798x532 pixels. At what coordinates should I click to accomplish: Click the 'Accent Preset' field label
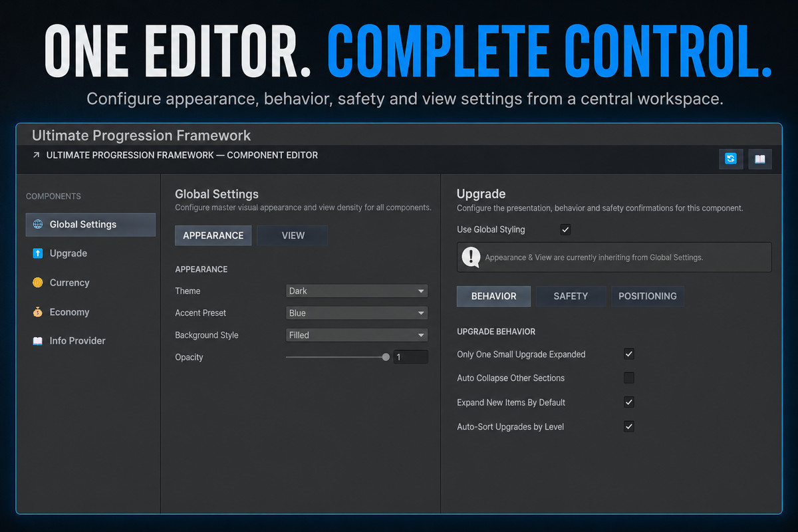click(201, 313)
